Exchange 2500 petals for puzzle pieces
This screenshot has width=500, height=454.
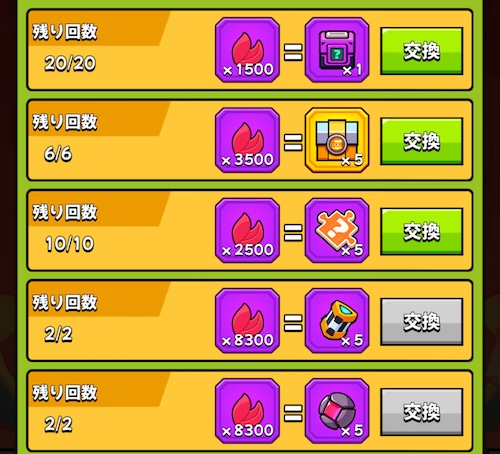coord(422,232)
